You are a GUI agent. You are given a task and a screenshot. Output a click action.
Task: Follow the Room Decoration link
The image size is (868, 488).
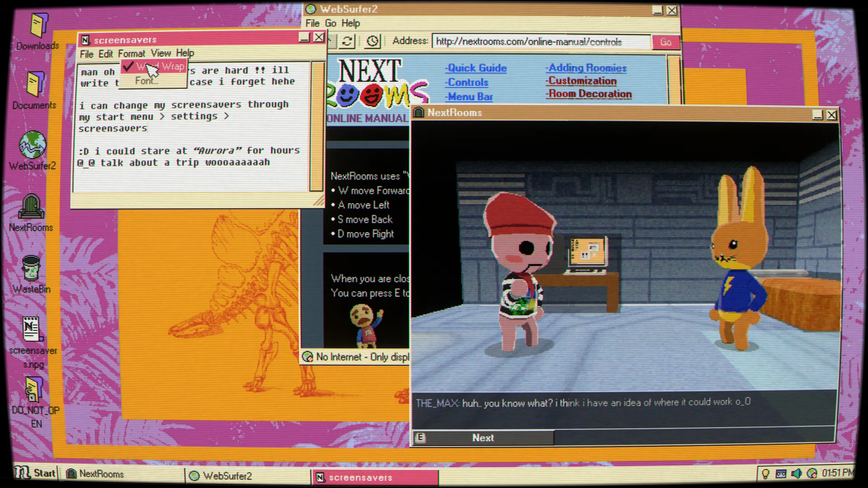pos(589,94)
